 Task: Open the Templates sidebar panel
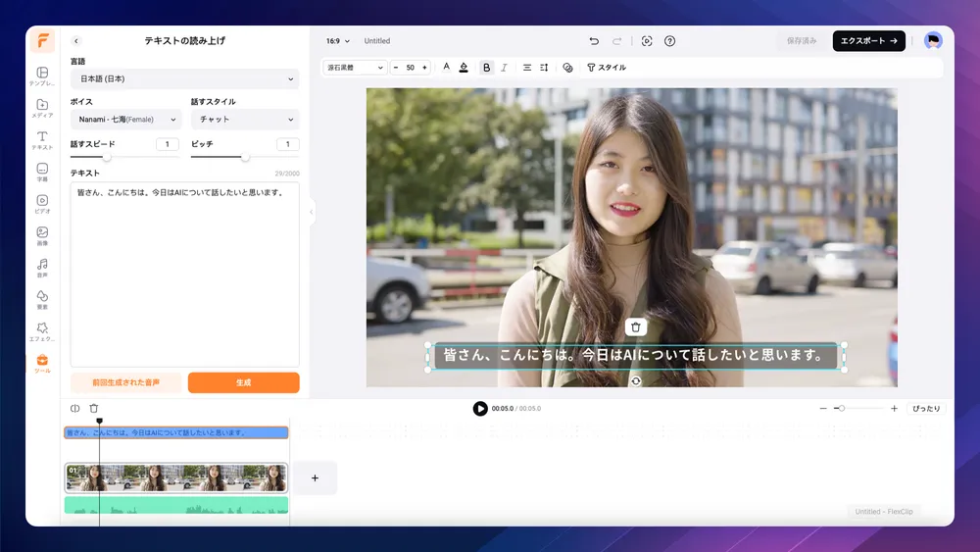click(x=42, y=76)
